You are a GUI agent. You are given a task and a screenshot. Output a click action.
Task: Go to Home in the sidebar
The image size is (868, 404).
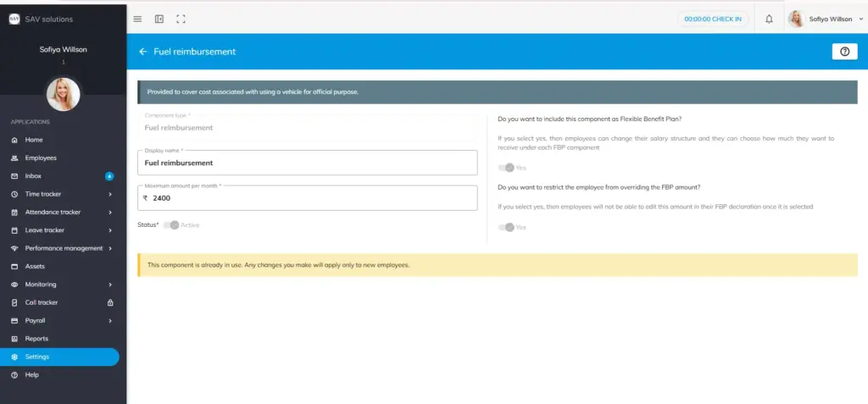59,140
